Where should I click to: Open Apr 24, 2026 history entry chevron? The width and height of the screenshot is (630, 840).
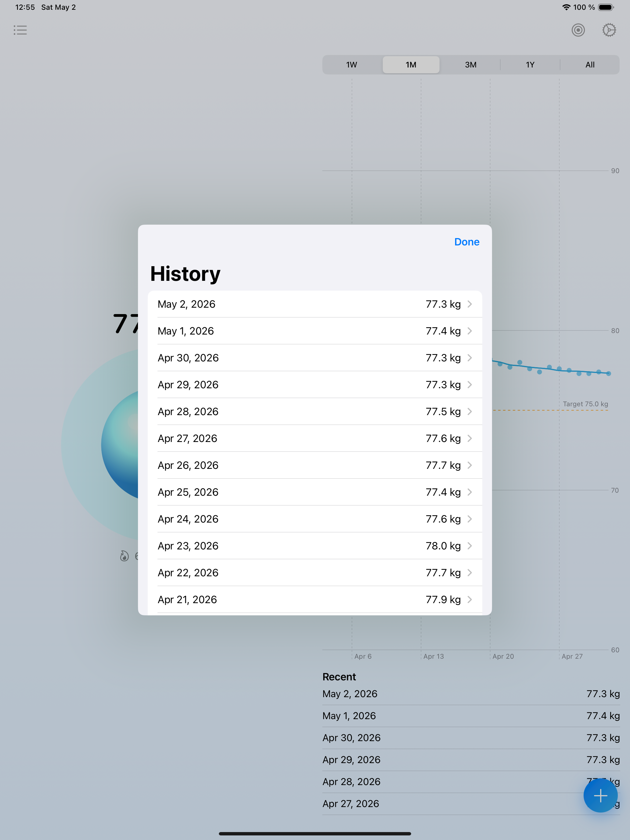[470, 519]
